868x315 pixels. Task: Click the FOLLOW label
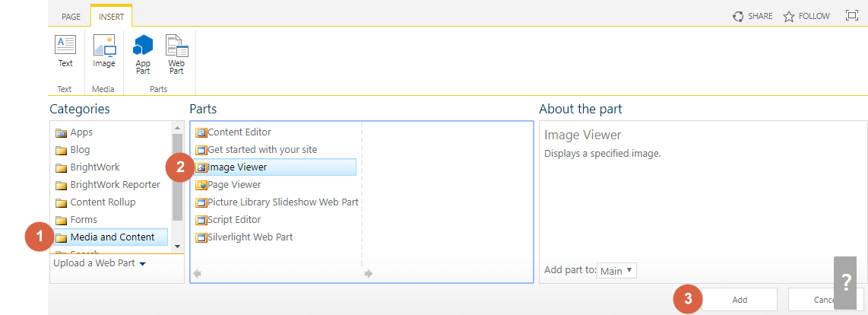click(814, 17)
